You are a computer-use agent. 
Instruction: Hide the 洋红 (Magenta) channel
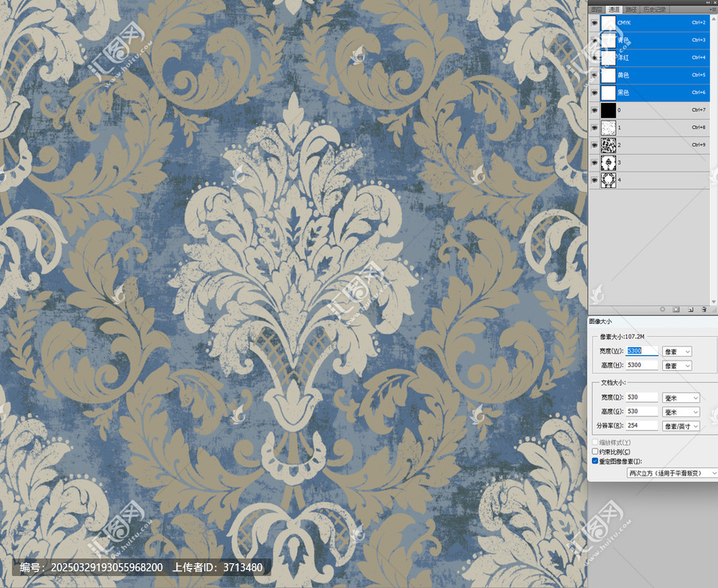click(x=594, y=57)
